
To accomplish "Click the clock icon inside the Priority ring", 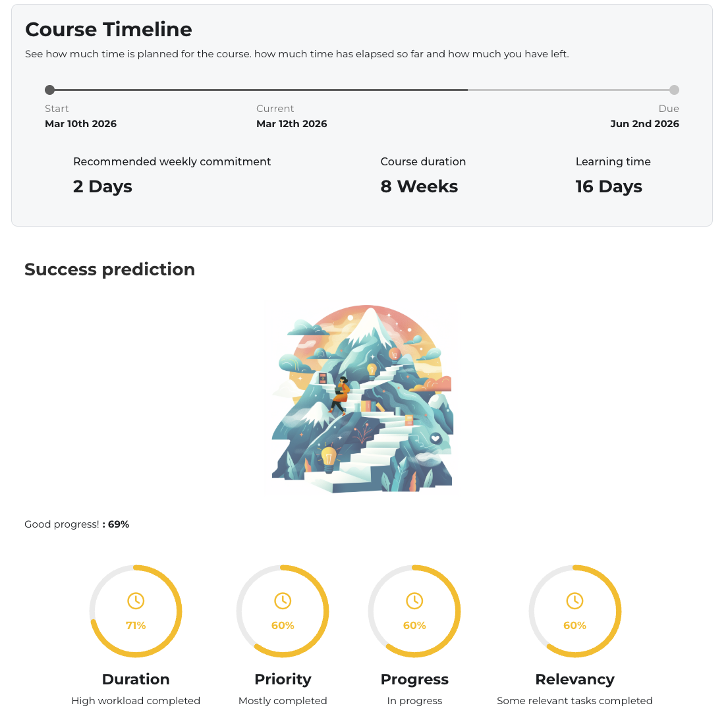I will (283, 600).
